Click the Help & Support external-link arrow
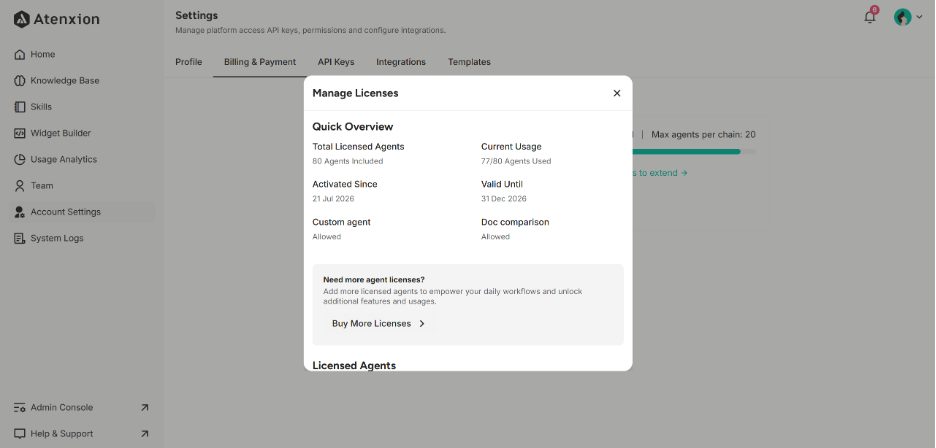The image size is (936, 448). pyautogui.click(x=144, y=434)
